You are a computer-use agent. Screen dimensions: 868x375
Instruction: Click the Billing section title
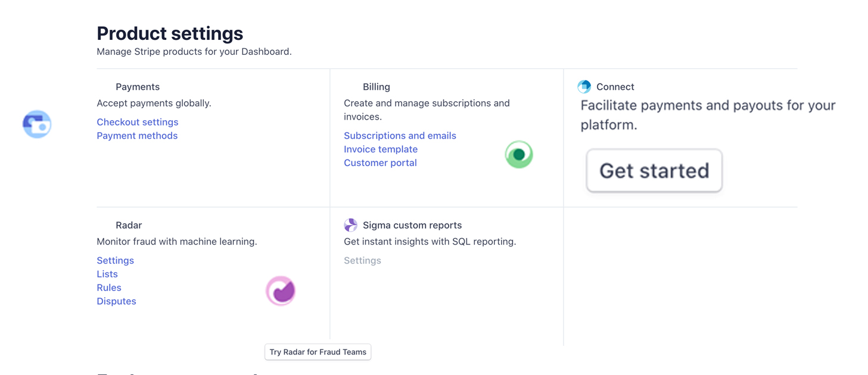pos(377,87)
